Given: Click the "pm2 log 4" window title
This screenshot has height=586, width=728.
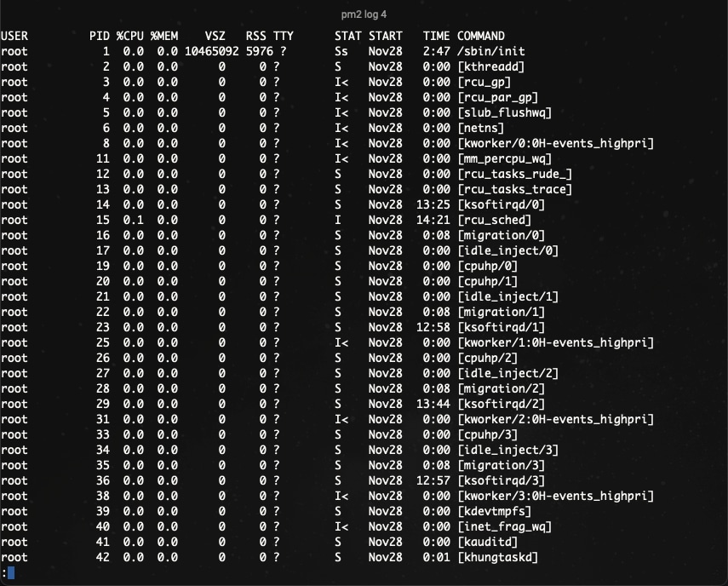Looking at the screenshot, I should (x=364, y=14).
